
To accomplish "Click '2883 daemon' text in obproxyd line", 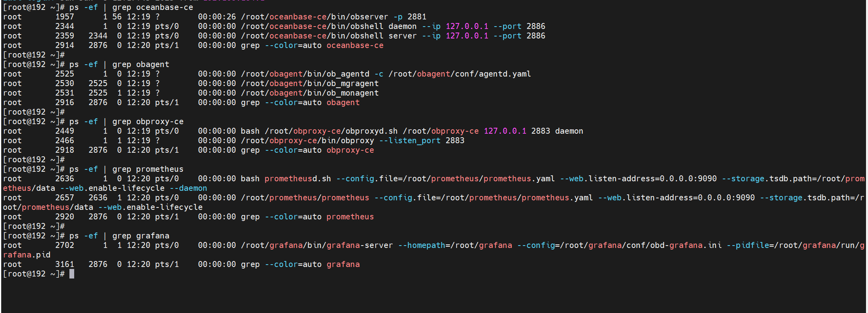I will (557, 131).
